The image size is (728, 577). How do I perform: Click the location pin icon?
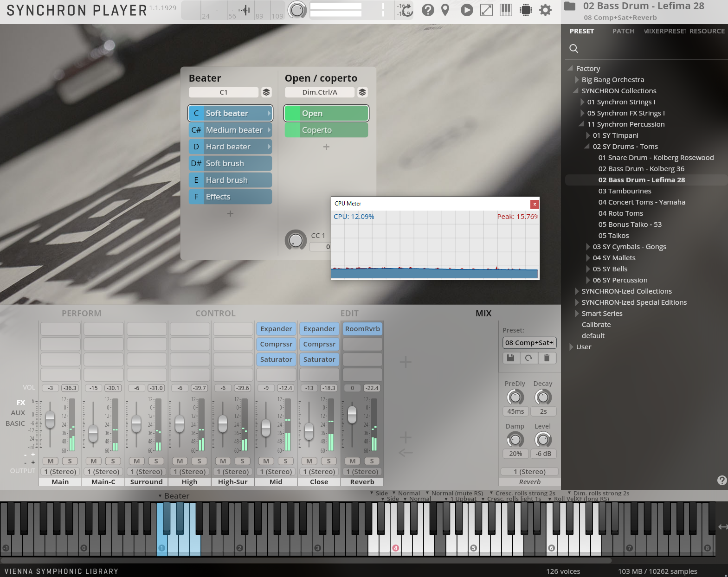click(x=445, y=10)
